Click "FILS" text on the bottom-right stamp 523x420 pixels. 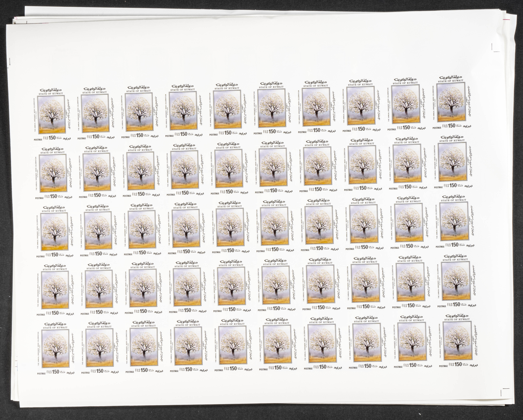click(451, 364)
